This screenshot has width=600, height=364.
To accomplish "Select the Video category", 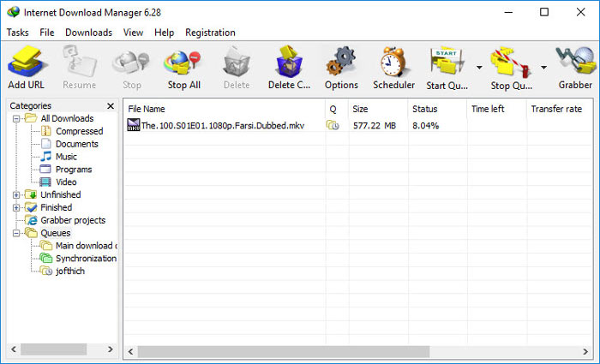I will click(x=66, y=182).
